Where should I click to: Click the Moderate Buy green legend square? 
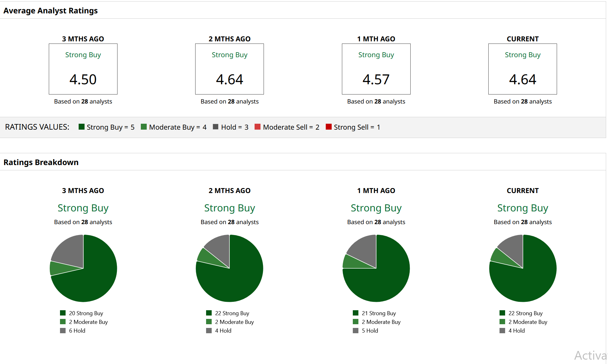tap(144, 127)
